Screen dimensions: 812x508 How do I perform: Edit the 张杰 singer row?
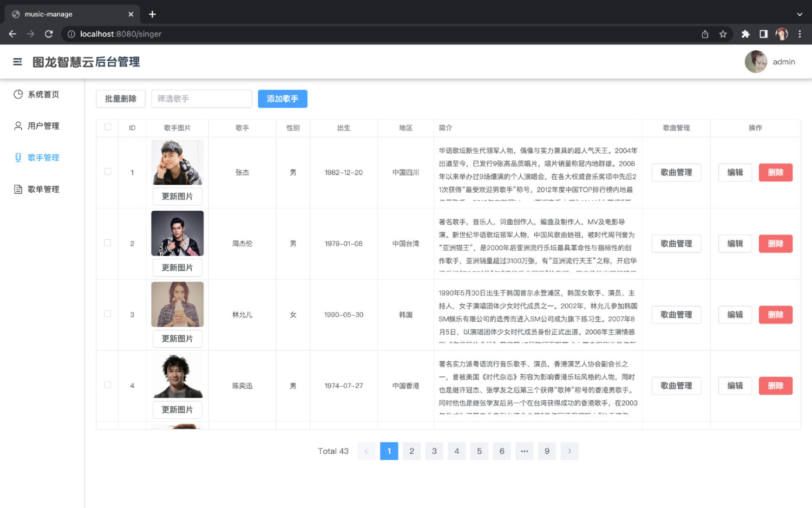pos(735,172)
